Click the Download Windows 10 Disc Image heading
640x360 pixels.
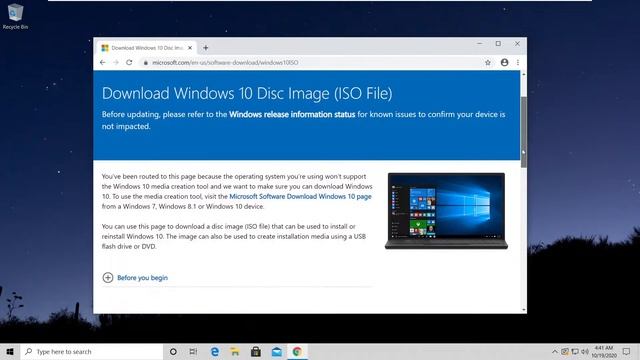[247, 93]
